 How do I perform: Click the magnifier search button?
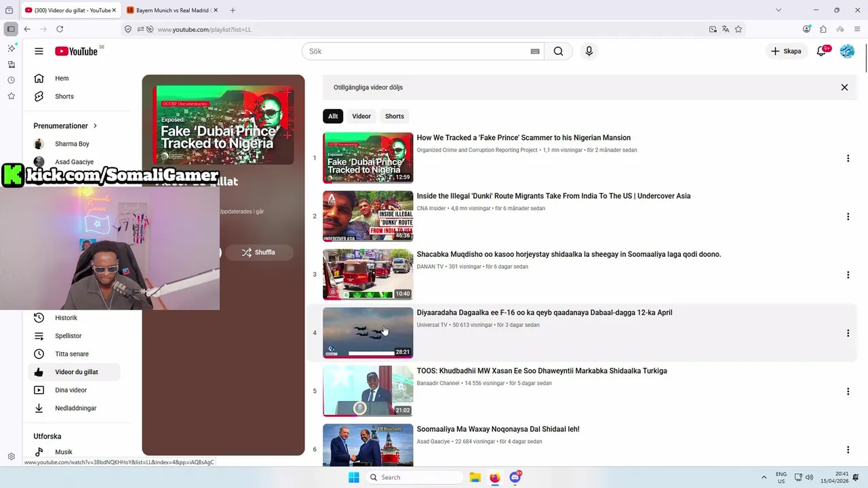pos(558,52)
